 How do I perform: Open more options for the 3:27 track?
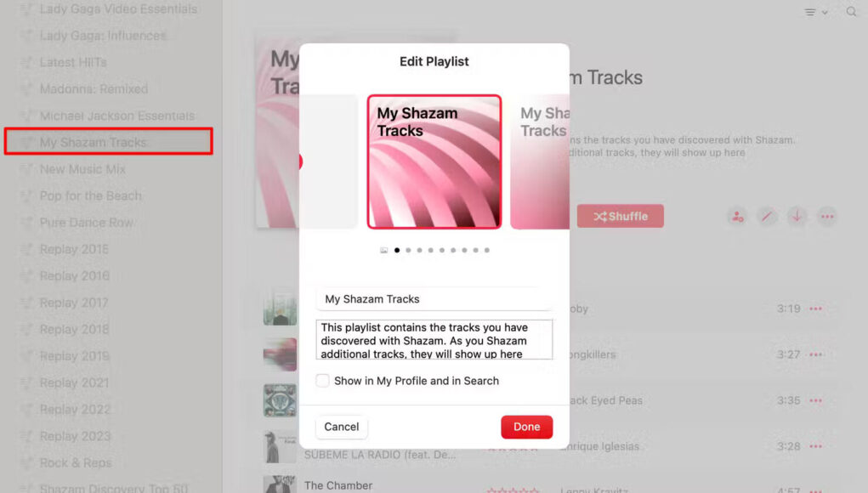pos(815,354)
